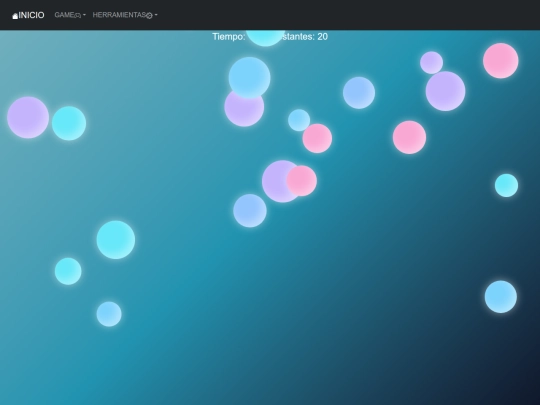Screen dimensions: 540x405
Task: Pop the small light blue bubble touching a pink bubble
Action: tap(299, 120)
